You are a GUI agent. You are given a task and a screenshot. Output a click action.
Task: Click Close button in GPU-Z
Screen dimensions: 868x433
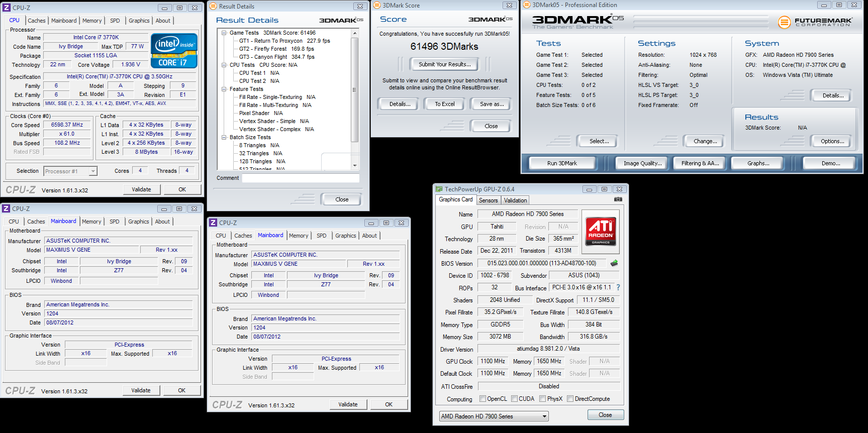[605, 415]
